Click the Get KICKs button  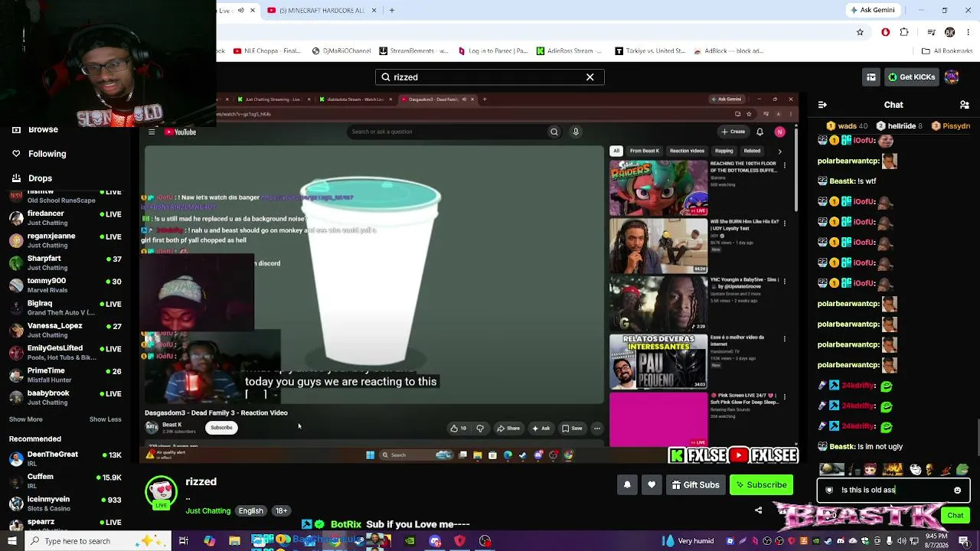tap(911, 77)
